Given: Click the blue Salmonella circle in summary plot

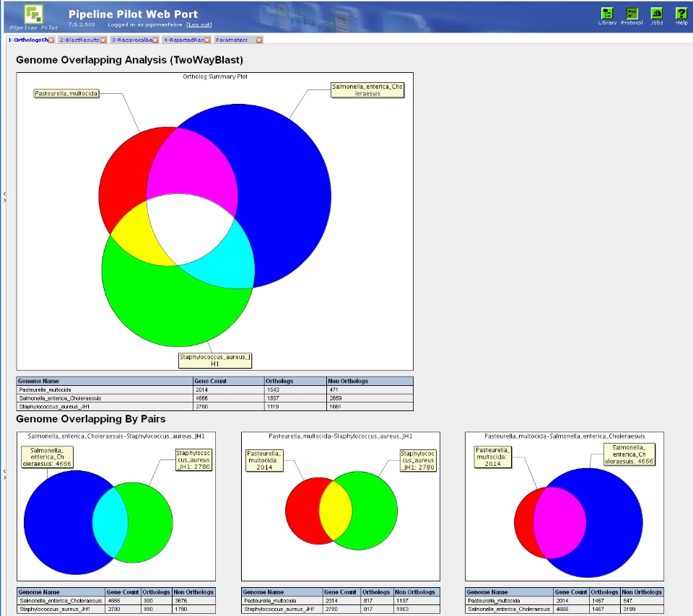Looking at the screenshot, I should (x=287, y=194).
